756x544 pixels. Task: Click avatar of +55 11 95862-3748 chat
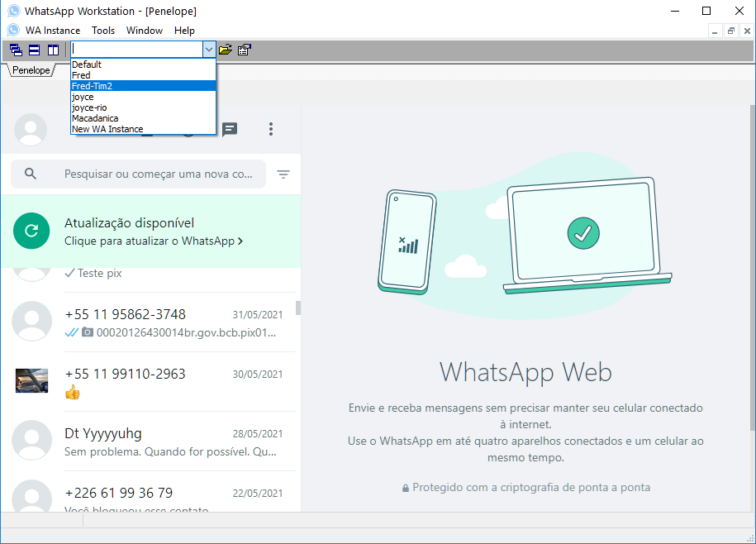click(x=32, y=321)
